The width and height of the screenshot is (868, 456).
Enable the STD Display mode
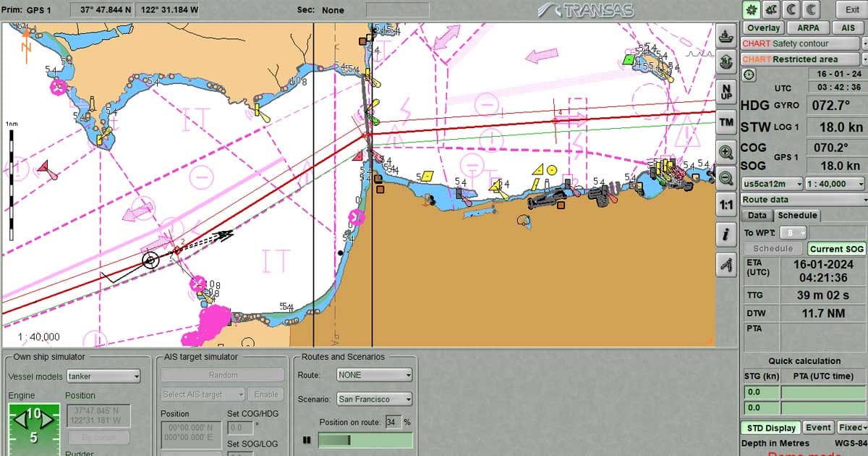(x=771, y=428)
